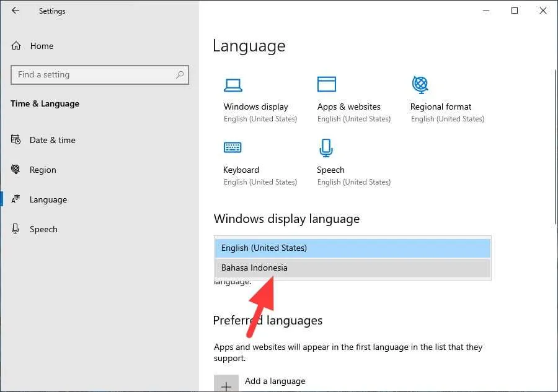Image resolution: width=558 pixels, height=392 pixels.
Task: Open the Apps & websites window icon
Action: pyautogui.click(x=327, y=84)
